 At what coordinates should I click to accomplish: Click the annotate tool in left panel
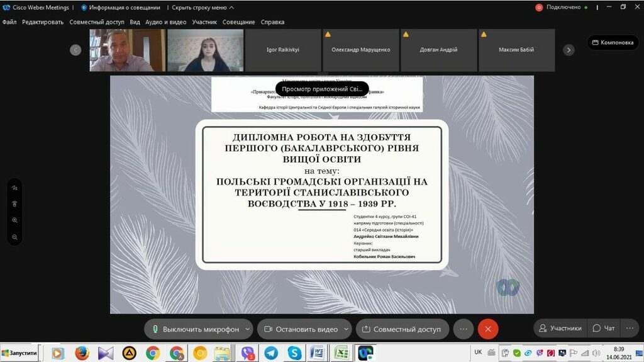14,188
